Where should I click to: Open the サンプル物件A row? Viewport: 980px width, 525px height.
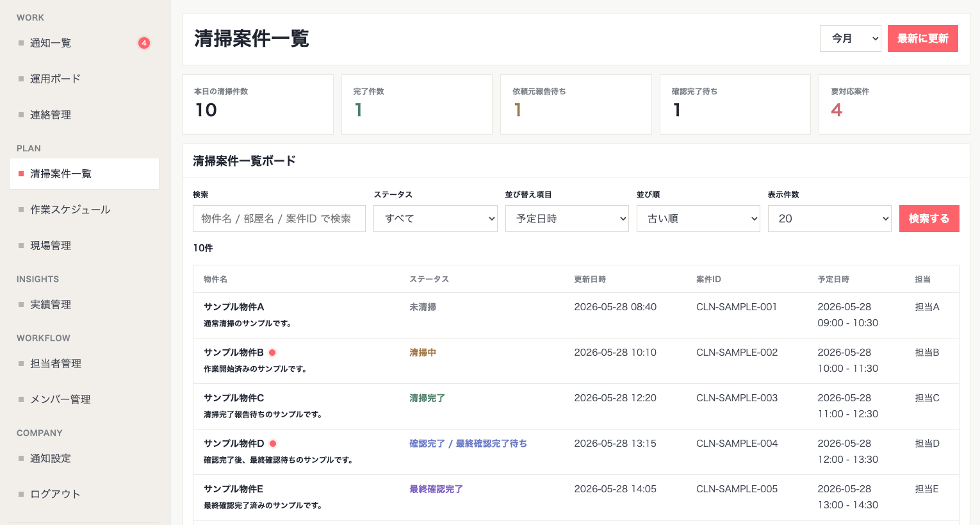point(576,315)
